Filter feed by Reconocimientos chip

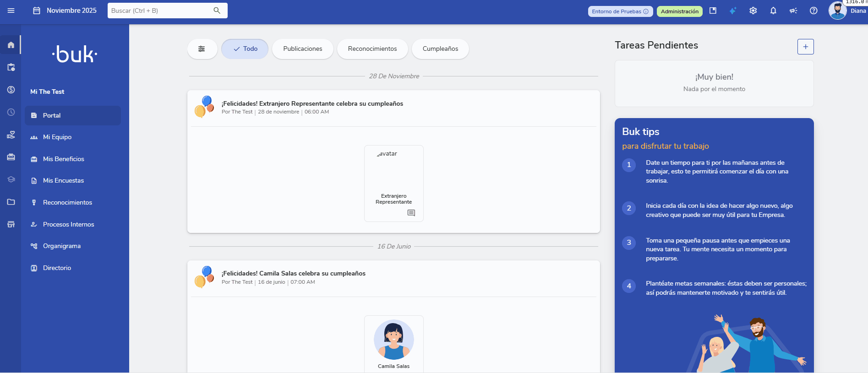pyautogui.click(x=372, y=49)
